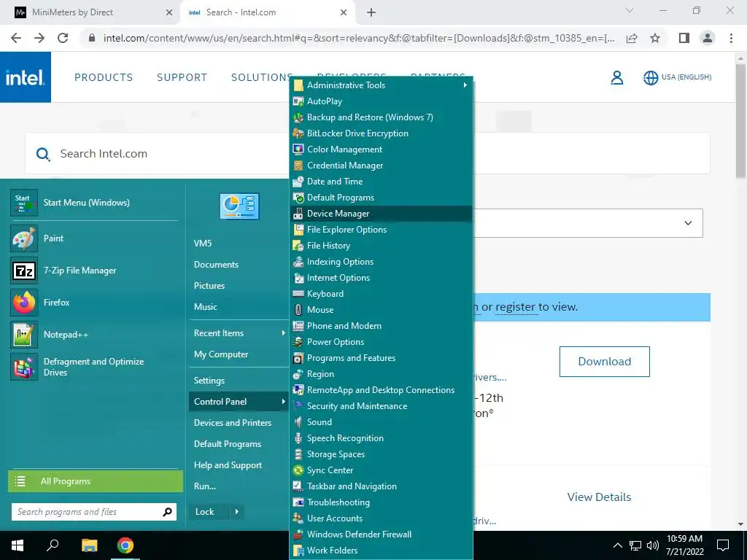
Task: Open File Explorer on taskbar
Action: tap(89, 545)
